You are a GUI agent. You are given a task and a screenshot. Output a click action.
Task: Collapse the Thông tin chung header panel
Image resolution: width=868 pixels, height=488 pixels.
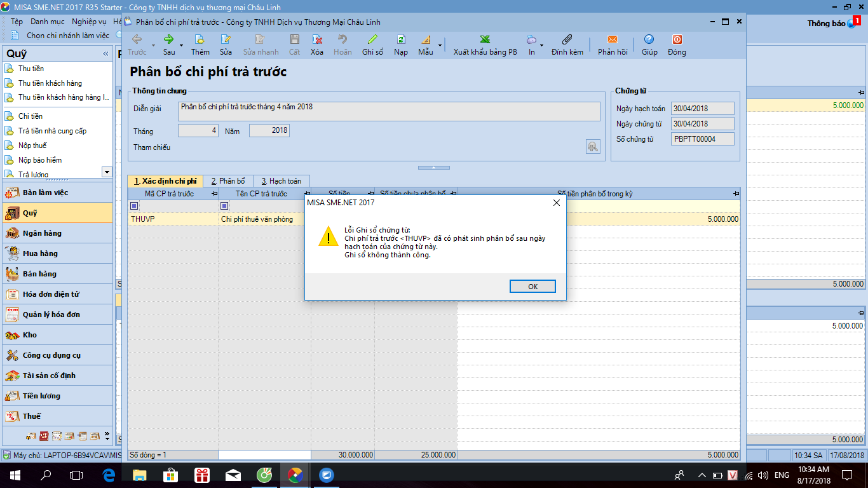(433, 168)
